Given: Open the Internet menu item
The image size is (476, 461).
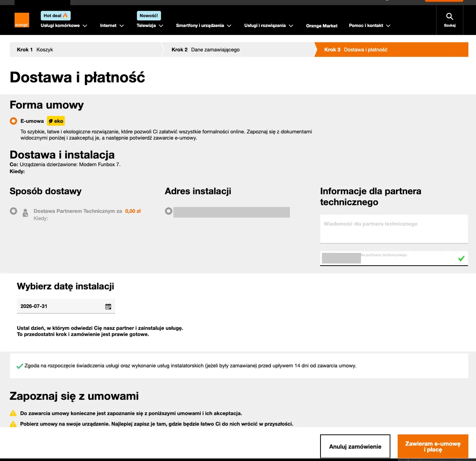Looking at the screenshot, I should (x=108, y=25).
